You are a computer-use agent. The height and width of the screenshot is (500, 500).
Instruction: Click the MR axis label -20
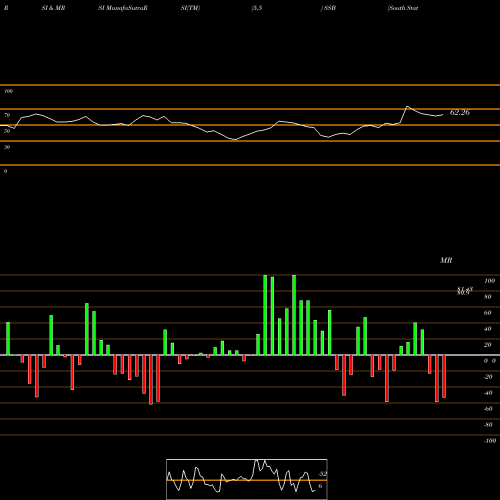click(488, 377)
